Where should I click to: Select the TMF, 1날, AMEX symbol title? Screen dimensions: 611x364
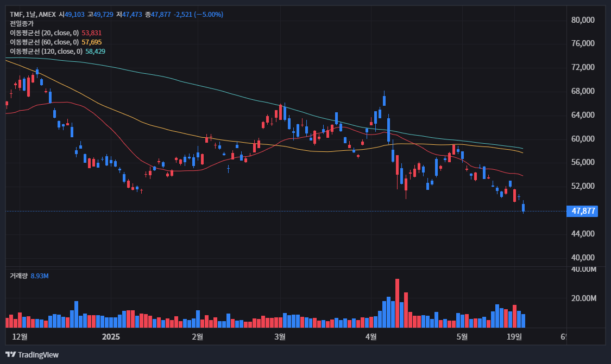click(33, 15)
